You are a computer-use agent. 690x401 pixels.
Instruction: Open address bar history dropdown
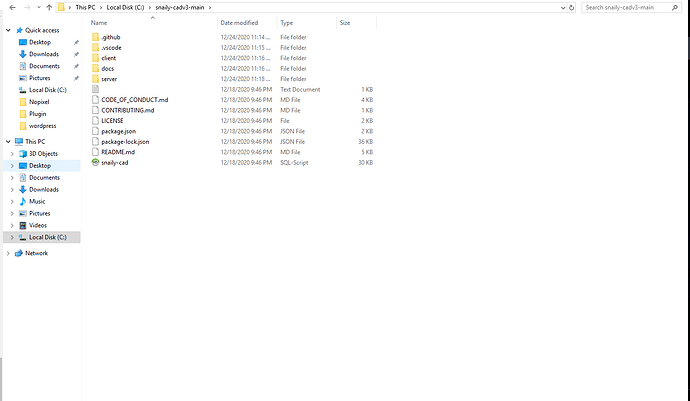[x=563, y=7]
